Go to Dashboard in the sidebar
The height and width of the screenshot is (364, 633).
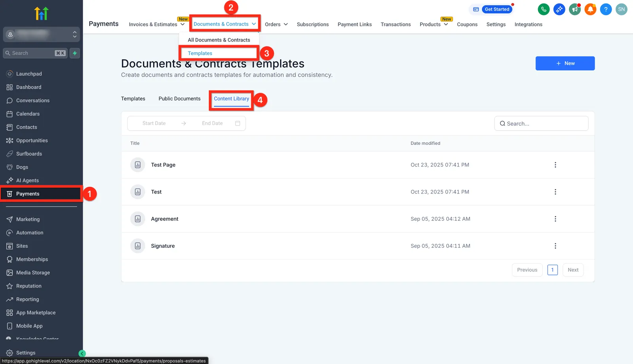pyautogui.click(x=28, y=87)
